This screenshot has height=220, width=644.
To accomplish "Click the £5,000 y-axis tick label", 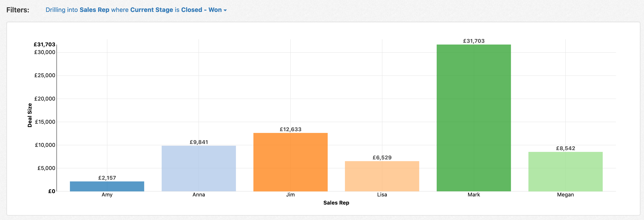I will pyautogui.click(x=46, y=168).
